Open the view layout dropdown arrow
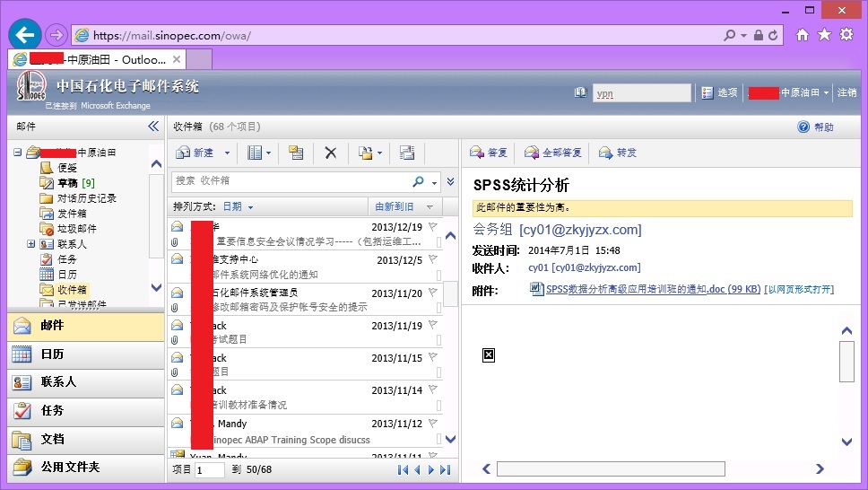This screenshot has width=868, height=490. pos(268,153)
